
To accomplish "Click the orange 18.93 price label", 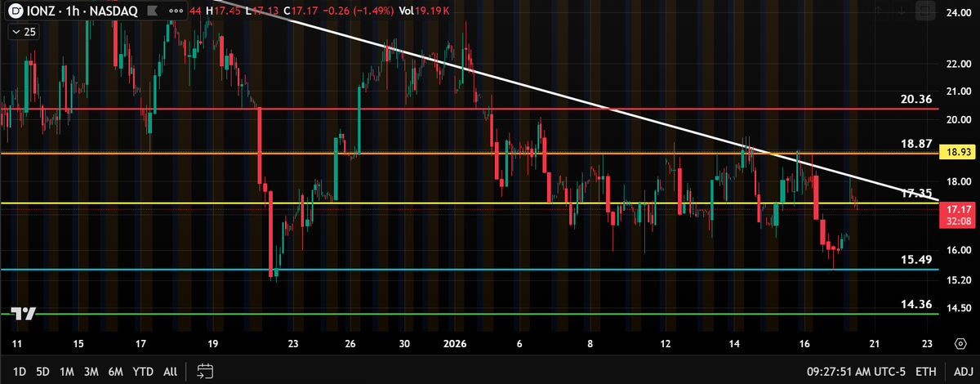I will 956,152.
